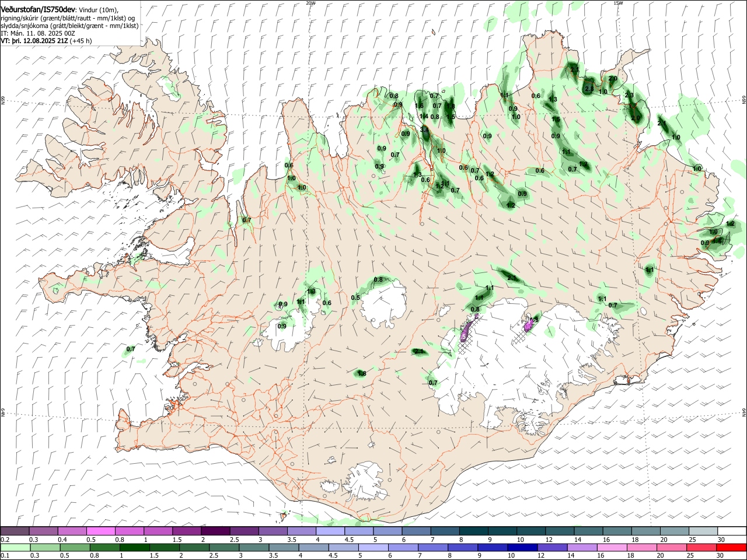Select the snow legend swatch labeled 4
The width and height of the screenshot is (747, 560).
(329, 531)
